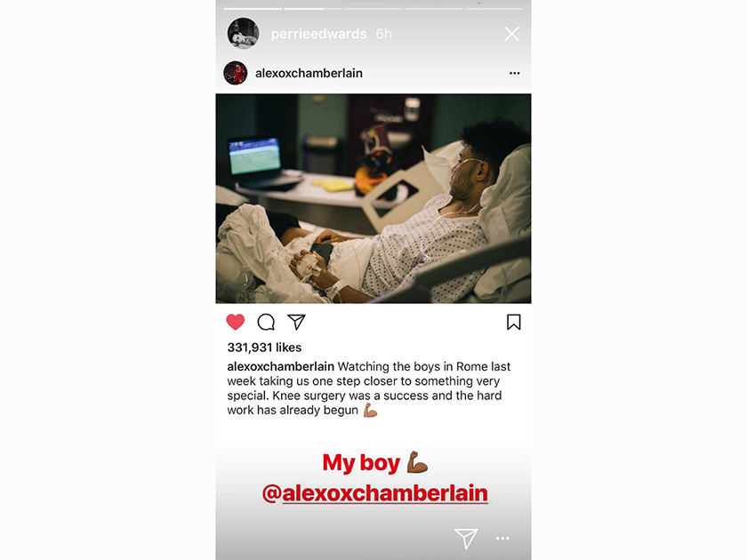Screen dimensions: 747x560
Task: Click alexoxchamberlain username in post header
Action: (309, 73)
